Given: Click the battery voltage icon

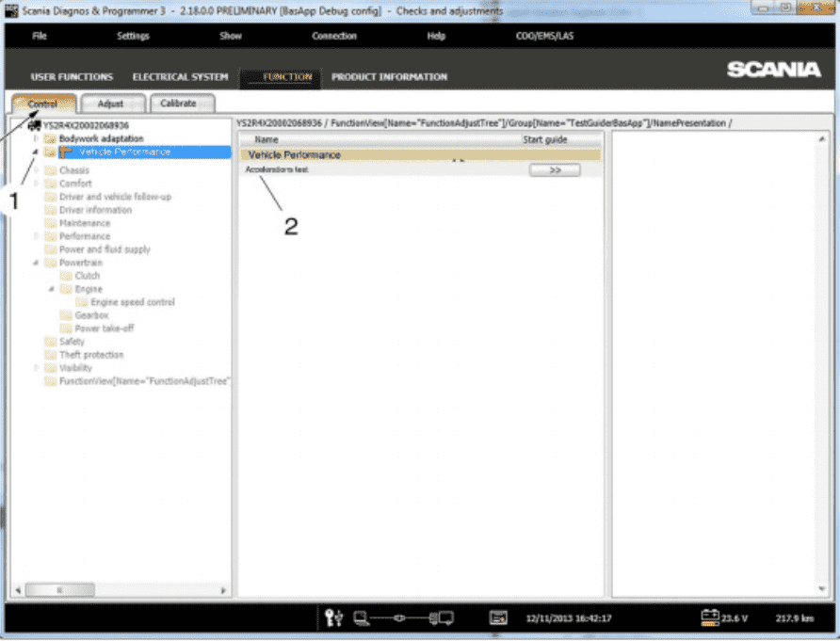Looking at the screenshot, I should tap(709, 617).
